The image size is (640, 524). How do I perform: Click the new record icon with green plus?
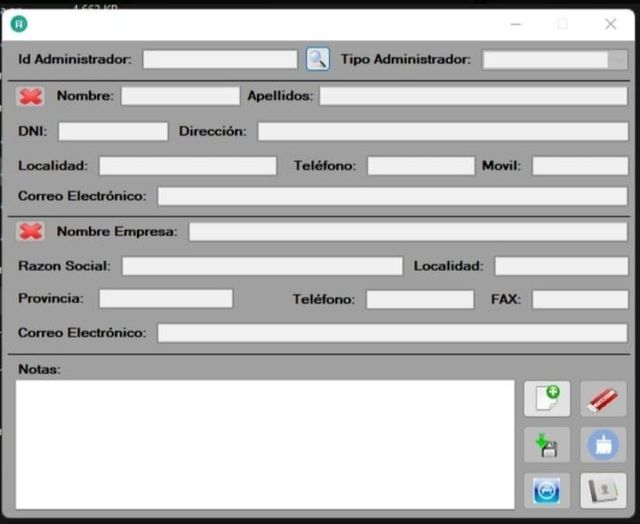coord(547,399)
